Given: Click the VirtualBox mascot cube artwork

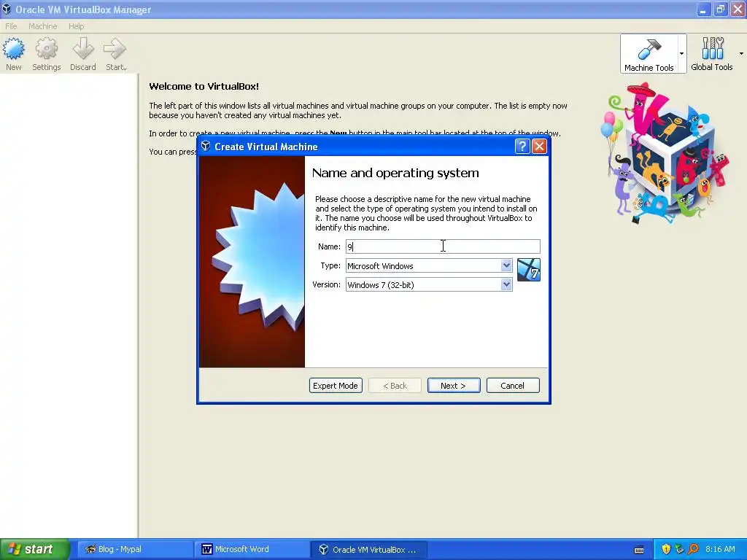Looking at the screenshot, I should click(664, 153).
